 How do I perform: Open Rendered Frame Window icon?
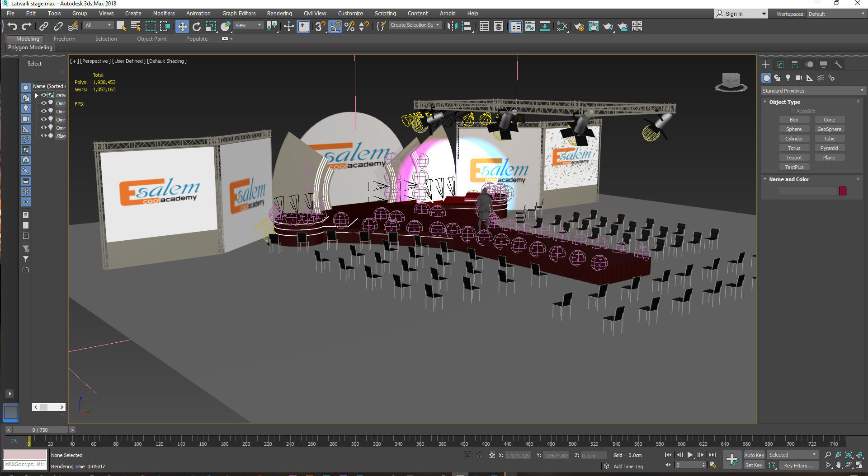pos(594,27)
